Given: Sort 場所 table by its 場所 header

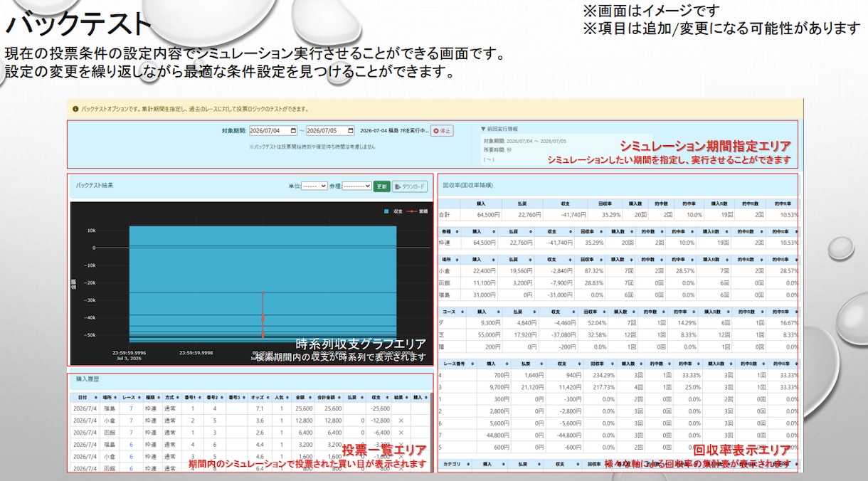Looking at the screenshot, I should tap(449, 260).
